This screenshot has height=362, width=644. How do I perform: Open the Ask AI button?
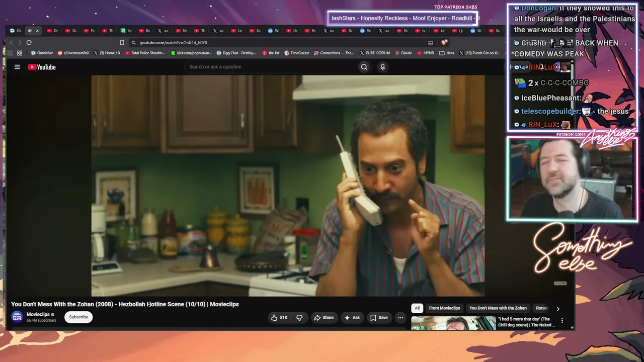coord(352,318)
